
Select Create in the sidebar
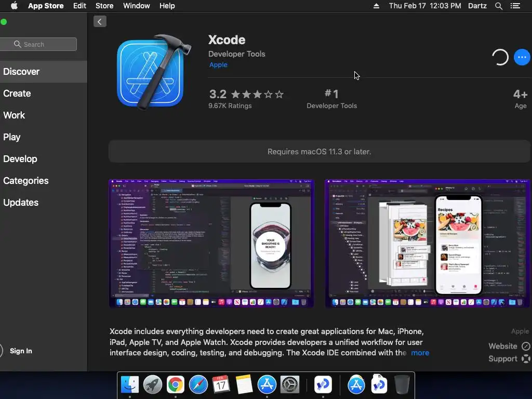[44, 94]
